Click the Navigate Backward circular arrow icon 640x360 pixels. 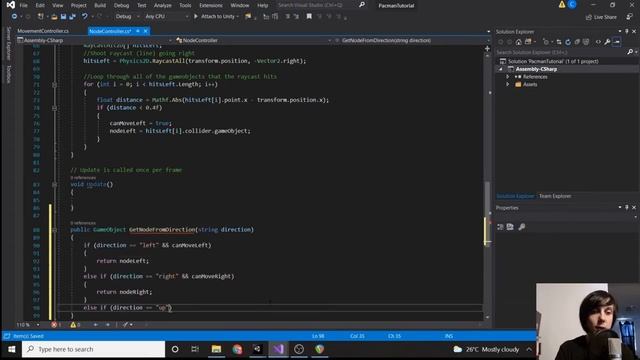click(14, 16)
